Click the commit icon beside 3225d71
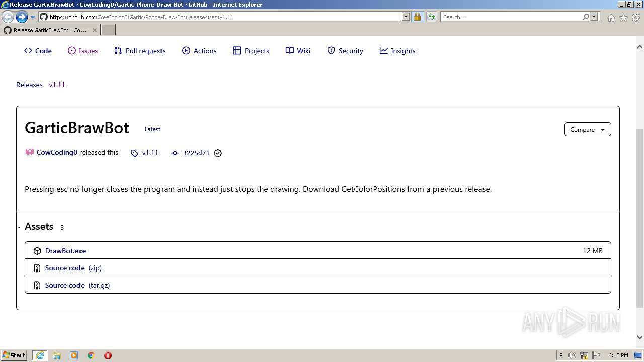Viewport: 644px width, 362px height. click(x=175, y=153)
